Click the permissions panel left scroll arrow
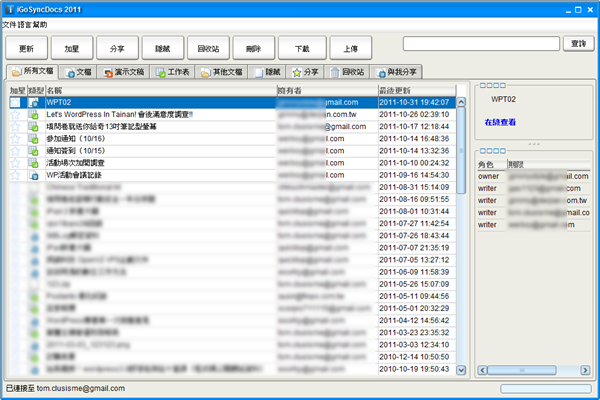This screenshot has width=600, height=400. coord(482,370)
